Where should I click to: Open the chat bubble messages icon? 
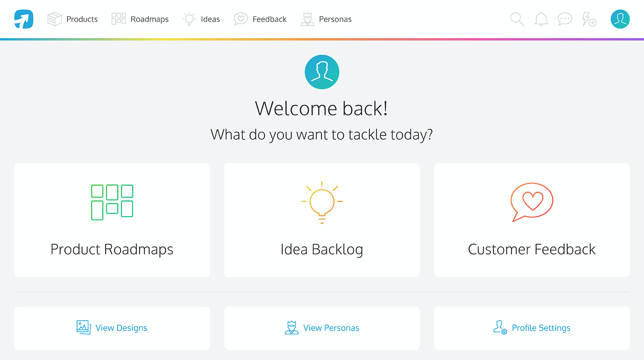(x=565, y=19)
